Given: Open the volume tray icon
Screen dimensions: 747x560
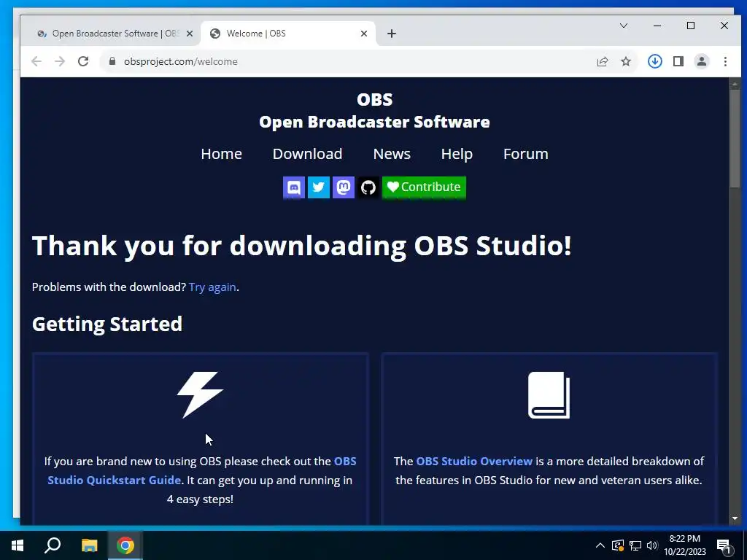Looking at the screenshot, I should 652,545.
